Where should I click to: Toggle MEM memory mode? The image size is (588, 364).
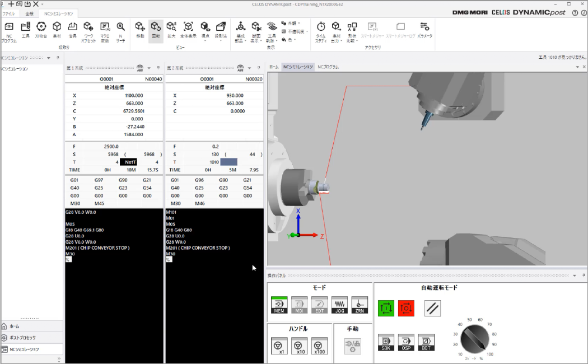tap(279, 305)
